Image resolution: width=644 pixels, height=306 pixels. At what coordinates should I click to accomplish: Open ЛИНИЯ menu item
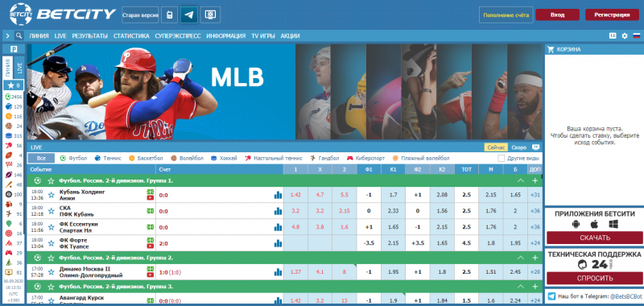pos(39,35)
